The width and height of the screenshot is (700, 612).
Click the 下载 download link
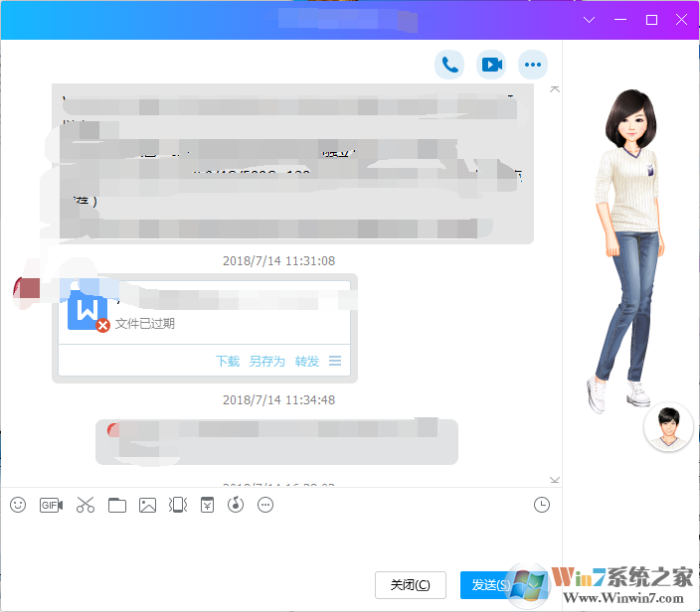(228, 361)
